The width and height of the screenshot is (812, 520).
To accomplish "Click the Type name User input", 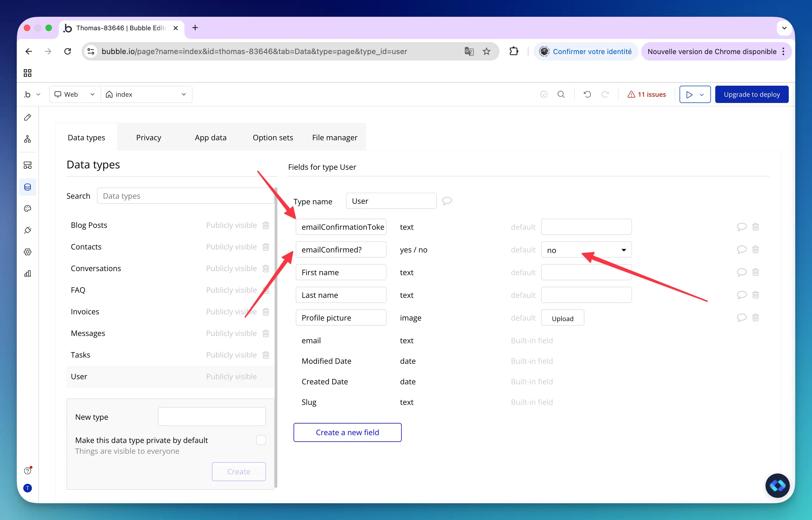I will pos(391,201).
